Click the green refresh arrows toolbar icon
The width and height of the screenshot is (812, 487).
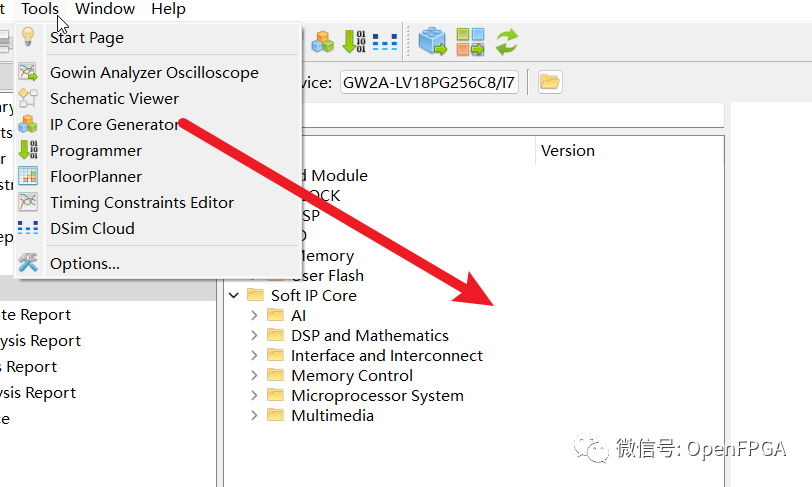coord(507,42)
